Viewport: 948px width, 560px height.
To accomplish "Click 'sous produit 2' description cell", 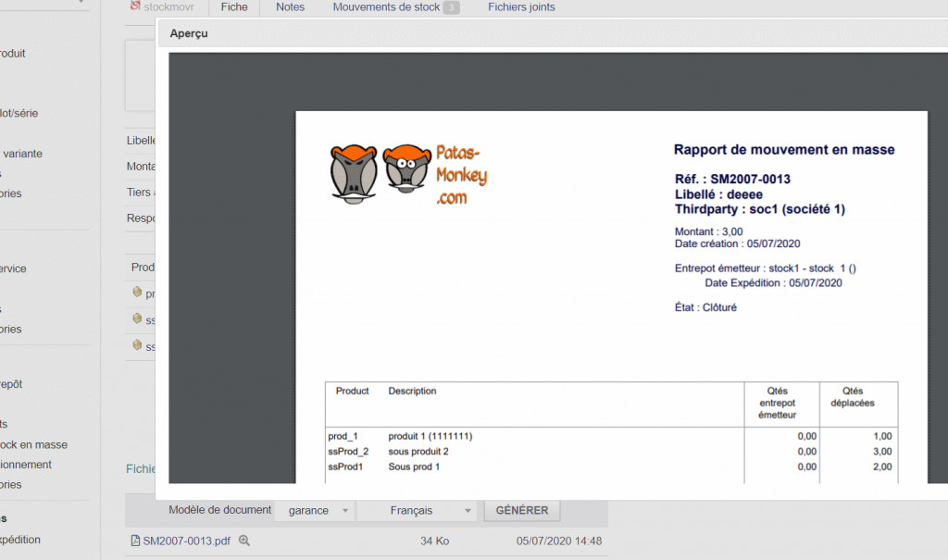I will click(418, 451).
